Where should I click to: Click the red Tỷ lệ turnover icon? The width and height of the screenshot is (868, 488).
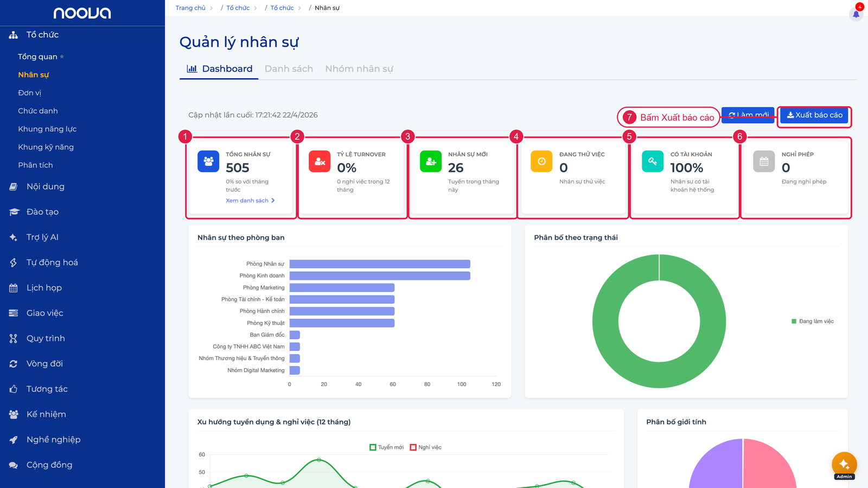tap(320, 161)
